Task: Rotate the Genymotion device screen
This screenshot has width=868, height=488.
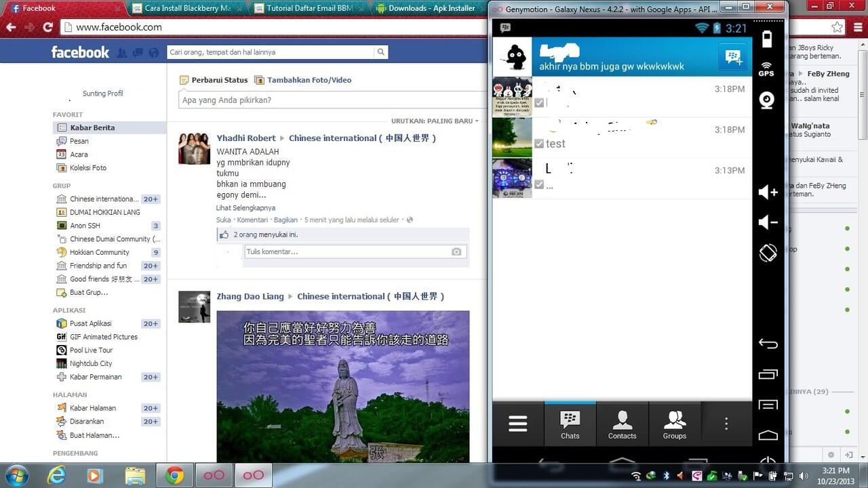Action: click(768, 252)
